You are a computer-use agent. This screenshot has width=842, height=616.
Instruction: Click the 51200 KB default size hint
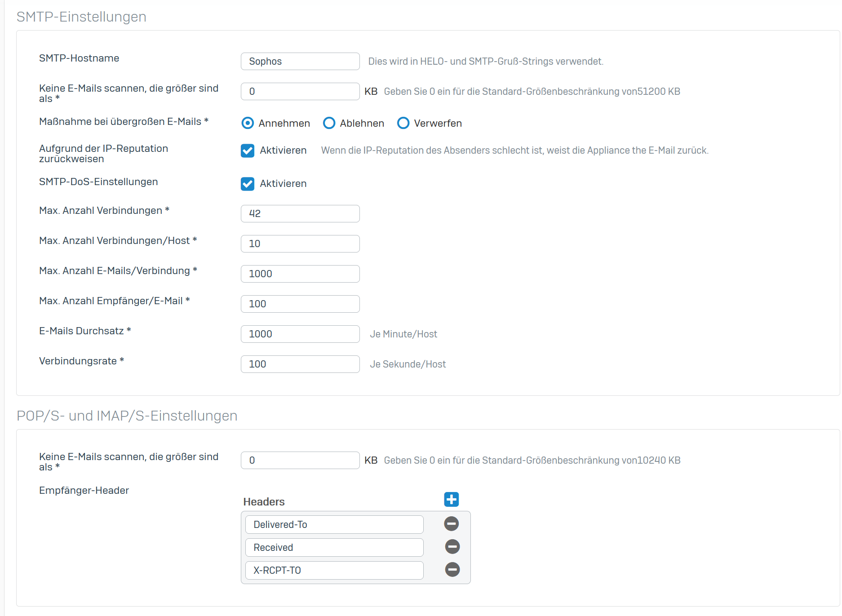click(x=532, y=92)
